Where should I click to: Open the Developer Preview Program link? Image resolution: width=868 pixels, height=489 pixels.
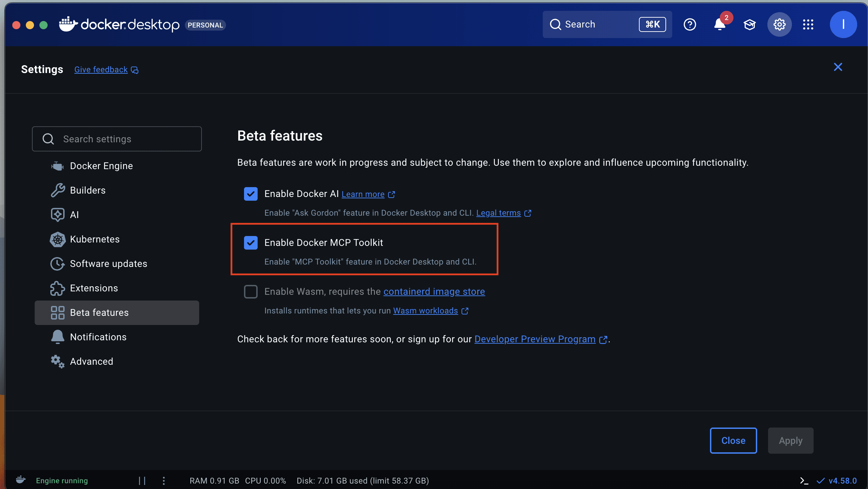(535, 339)
